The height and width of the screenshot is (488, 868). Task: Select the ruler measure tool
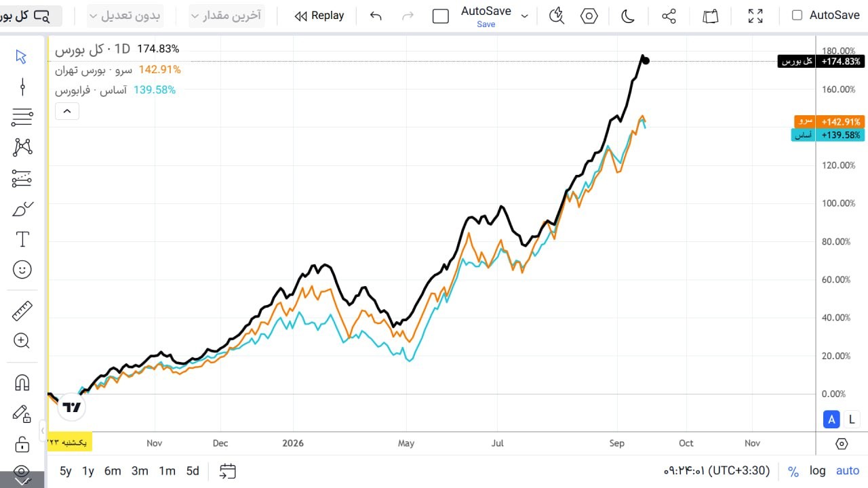pyautogui.click(x=22, y=311)
